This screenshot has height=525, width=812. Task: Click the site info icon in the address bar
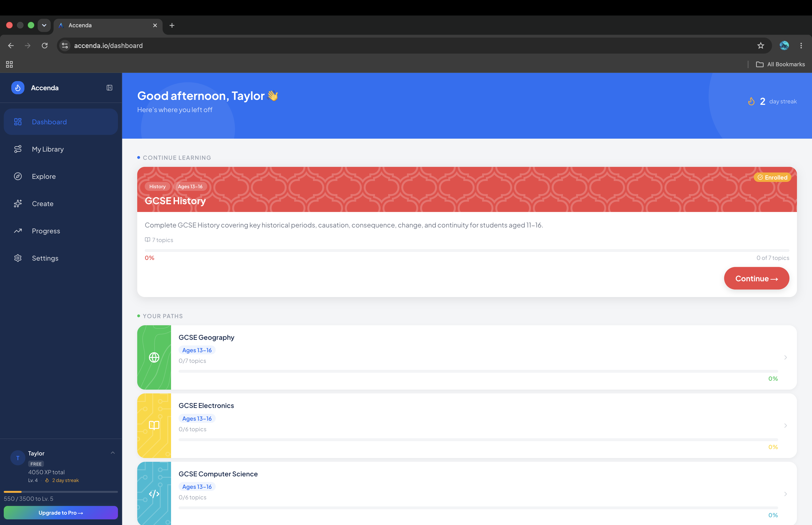tap(65, 45)
